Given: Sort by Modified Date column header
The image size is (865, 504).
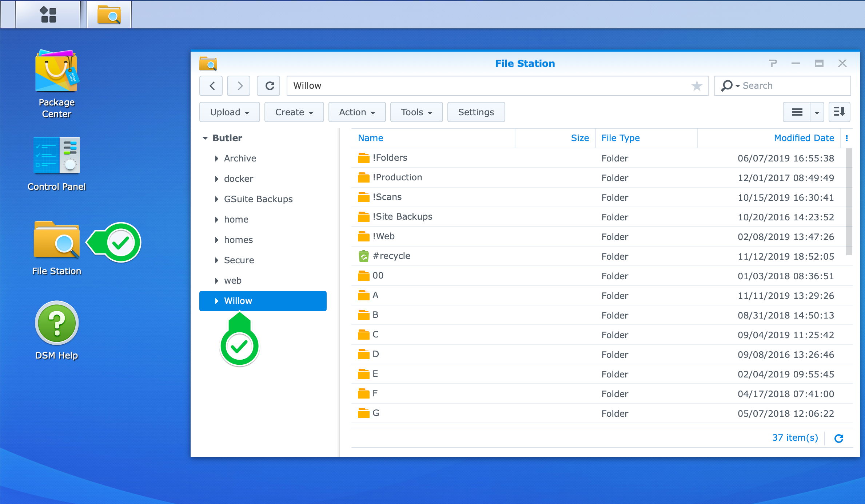Looking at the screenshot, I should click(804, 138).
